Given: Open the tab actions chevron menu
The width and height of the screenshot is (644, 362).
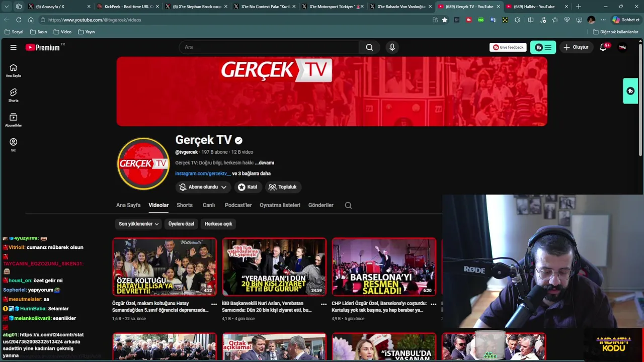Looking at the screenshot, I should [x=7, y=7].
